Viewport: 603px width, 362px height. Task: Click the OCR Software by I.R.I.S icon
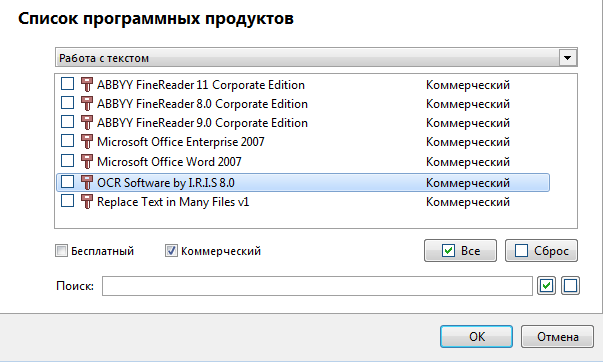[87, 182]
